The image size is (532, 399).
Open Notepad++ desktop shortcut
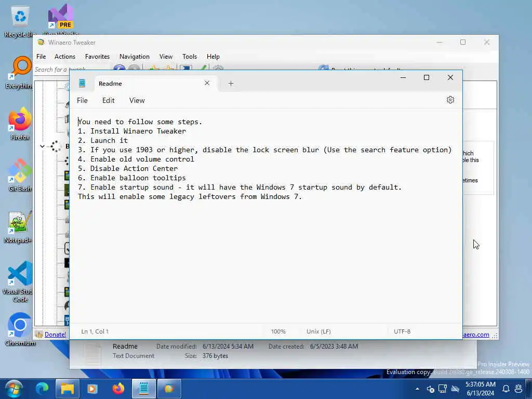(19, 227)
